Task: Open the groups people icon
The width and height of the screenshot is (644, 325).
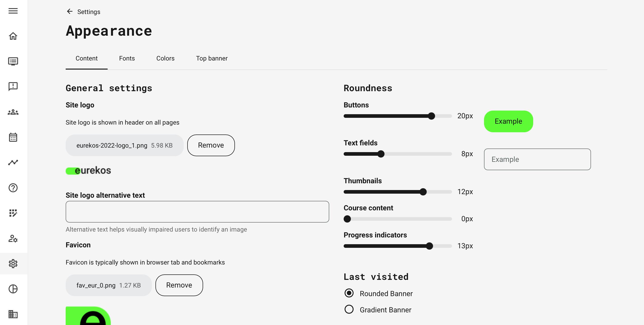Action: pyautogui.click(x=13, y=112)
